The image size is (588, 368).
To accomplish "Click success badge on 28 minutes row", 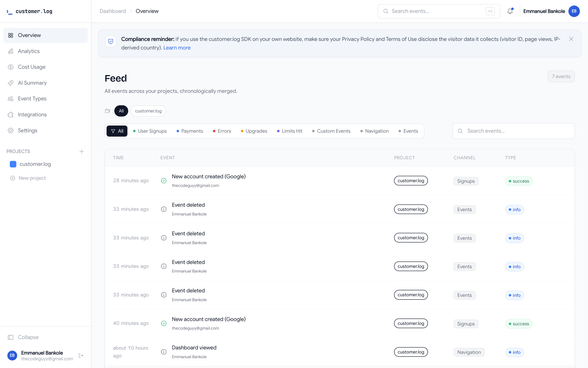I will (x=519, y=181).
